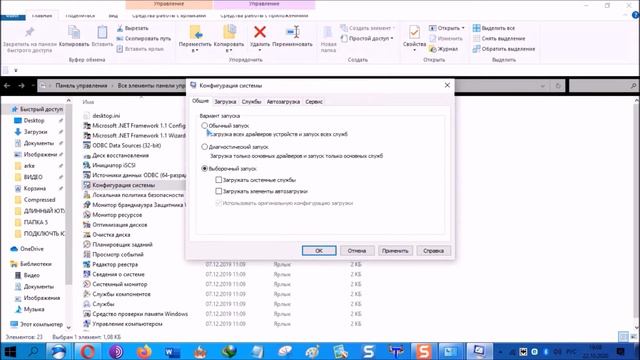Switch to the Службы tab

point(251,102)
